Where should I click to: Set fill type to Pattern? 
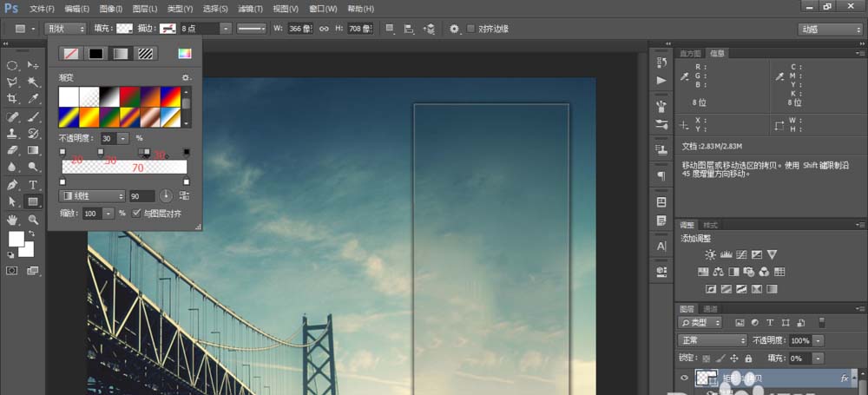point(146,54)
